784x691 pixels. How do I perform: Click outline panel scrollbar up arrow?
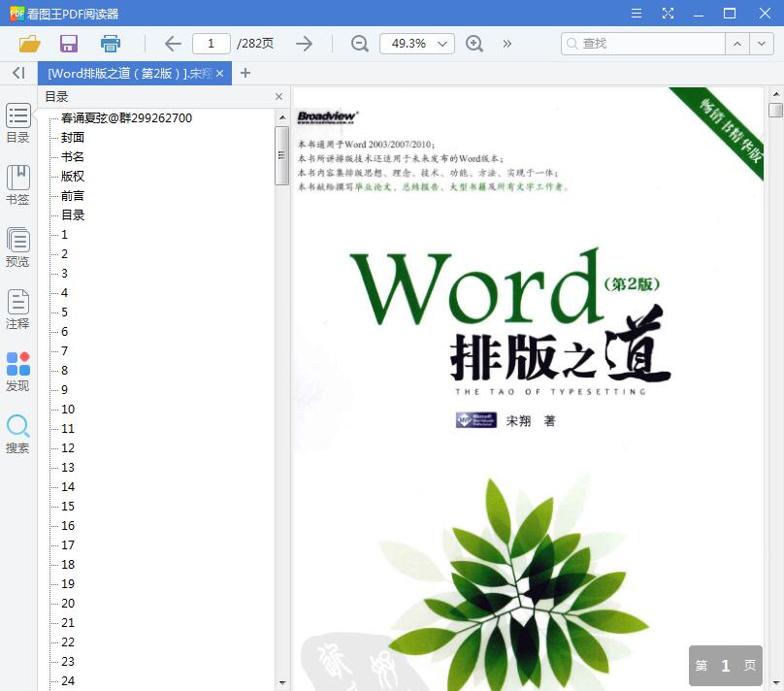click(282, 117)
